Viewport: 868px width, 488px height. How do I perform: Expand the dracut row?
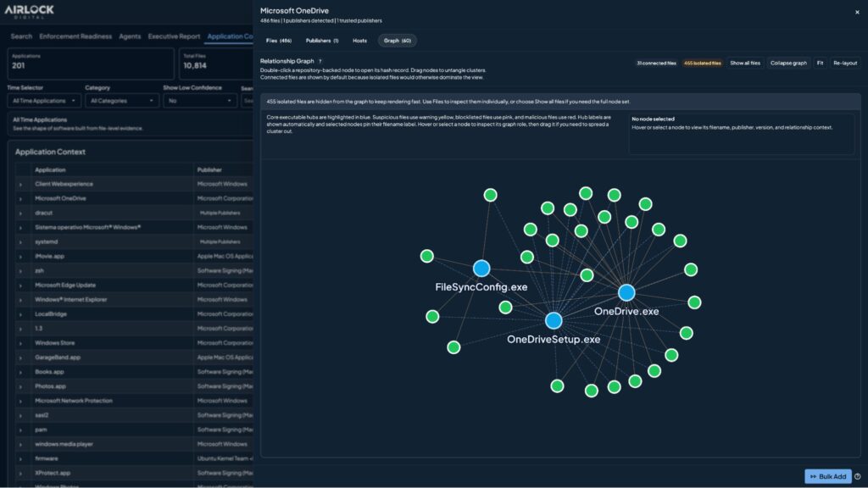(x=20, y=213)
